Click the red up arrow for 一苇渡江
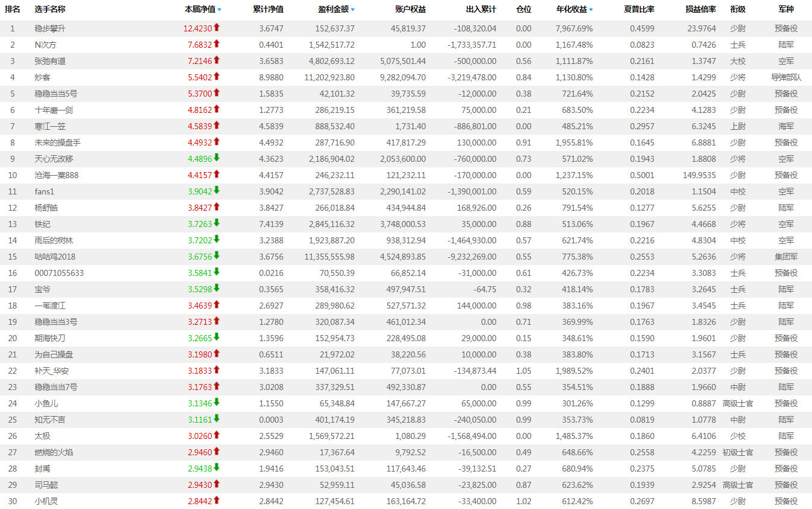812x509 pixels. (x=217, y=305)
